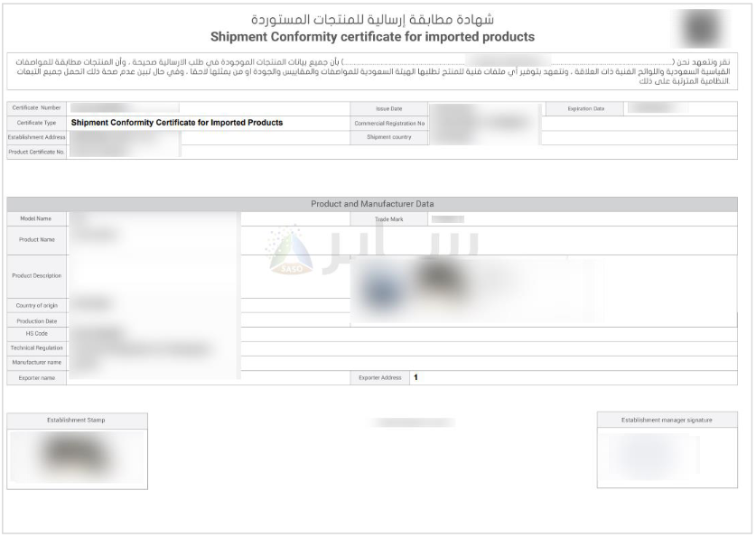
Task: Select the 'Model Name' label
Action: click(37, 218)
